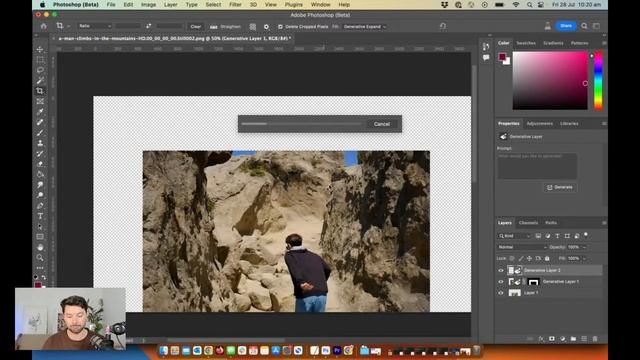Toggle lock image pixels brush icon

pyautogui.click(x=521, y=258)
